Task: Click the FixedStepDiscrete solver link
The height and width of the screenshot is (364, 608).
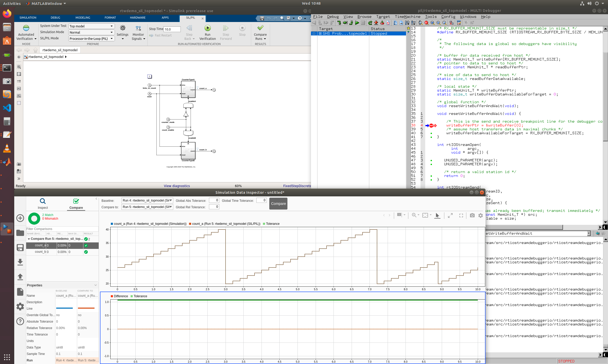Action: pos(297,186)
